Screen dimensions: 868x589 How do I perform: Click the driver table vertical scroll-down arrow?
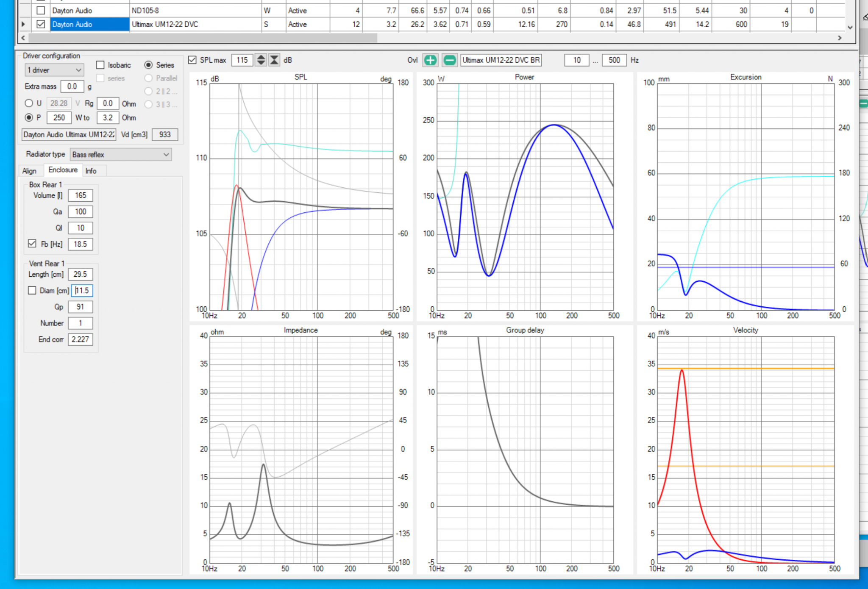click(850, 27)
